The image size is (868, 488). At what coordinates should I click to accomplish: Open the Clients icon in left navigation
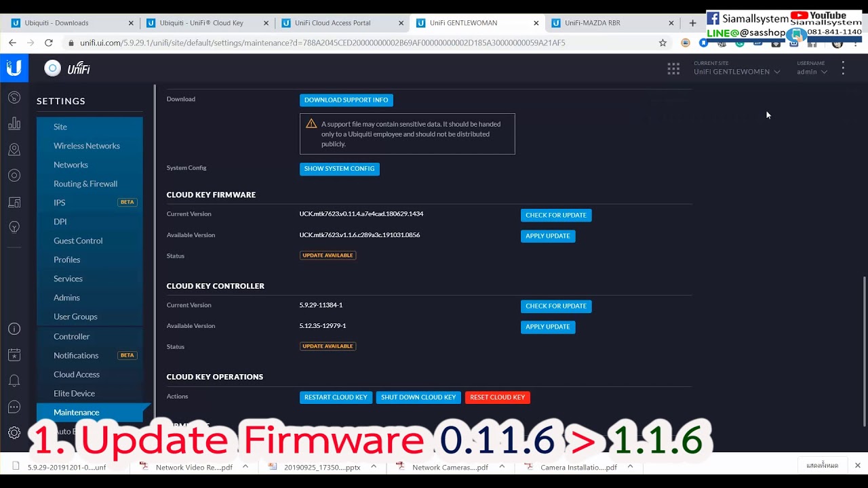[x=14, y=202]
